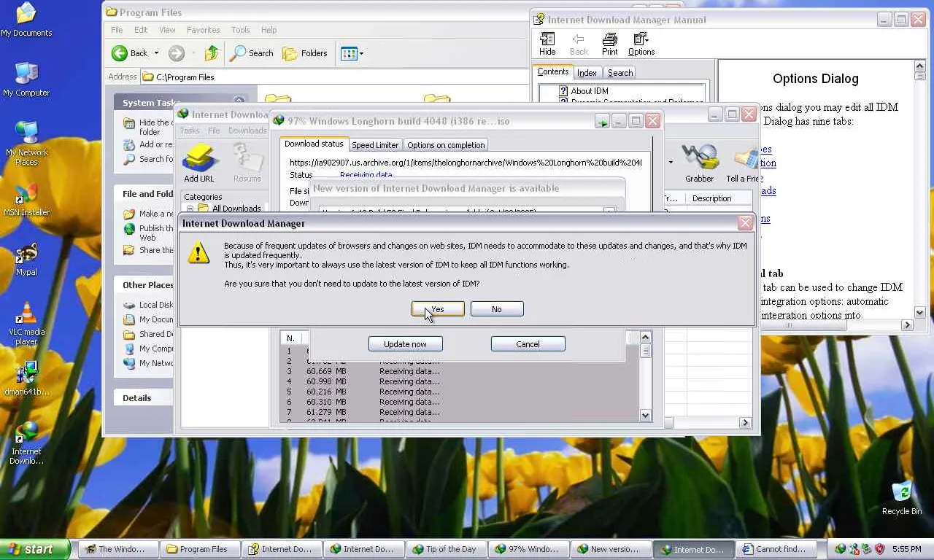Image resolution: width=934 pixels, height=560 pixels.
Task: Switch to the Speed Limiter tab
Action: pyautogui.click(x=375, y=145)
